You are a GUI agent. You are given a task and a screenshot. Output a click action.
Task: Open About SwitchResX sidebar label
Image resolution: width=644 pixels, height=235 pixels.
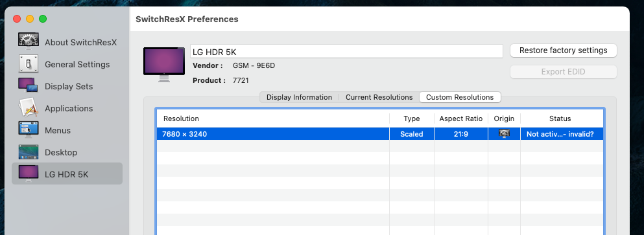tap(81, 42)
